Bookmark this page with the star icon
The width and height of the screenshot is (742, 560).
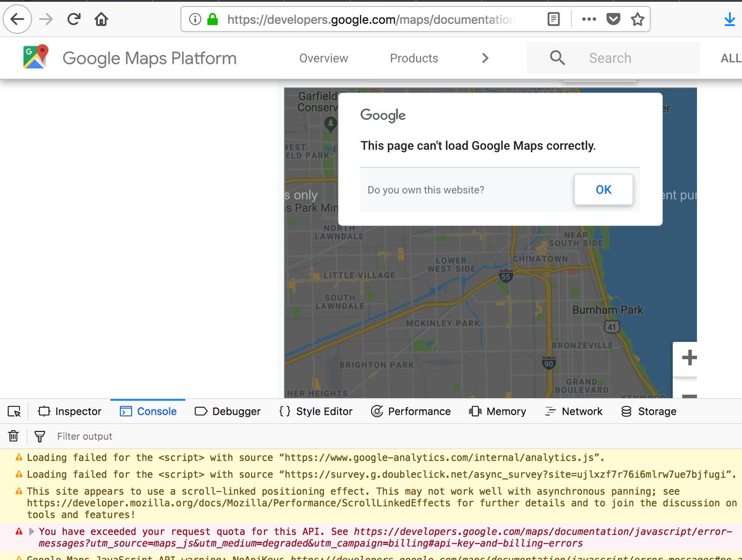click(638, 19)
